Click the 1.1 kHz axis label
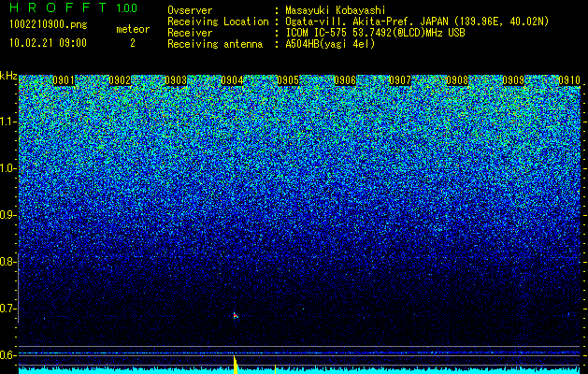 click(x=8, y=122)
